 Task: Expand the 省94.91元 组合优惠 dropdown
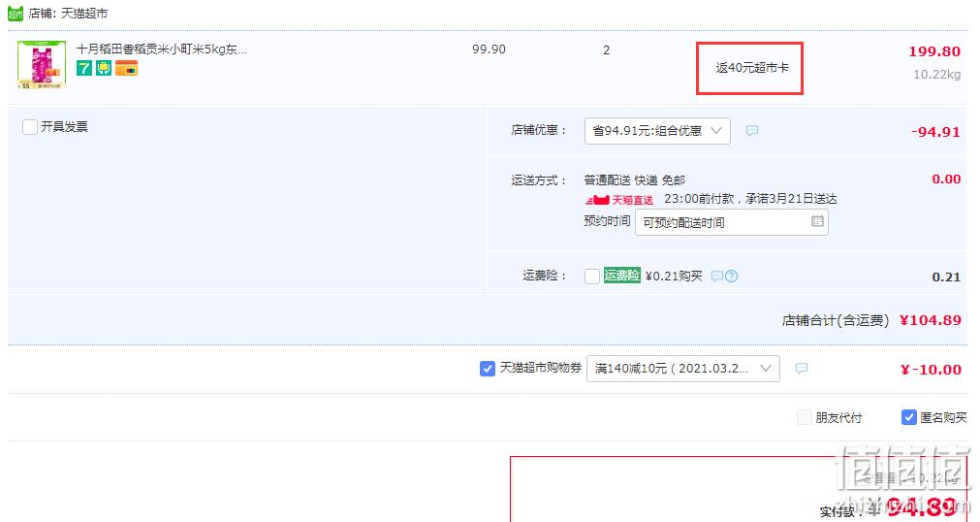657,131
